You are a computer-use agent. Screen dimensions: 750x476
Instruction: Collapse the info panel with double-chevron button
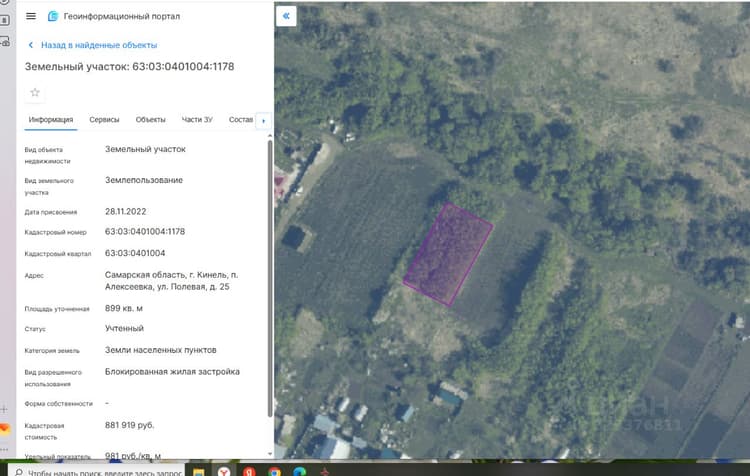click(x=286, y=16)
